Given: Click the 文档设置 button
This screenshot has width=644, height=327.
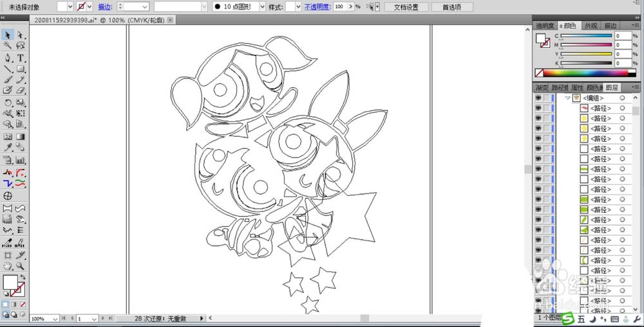Looking at the screenshot, I should click(x=406, y=7).
